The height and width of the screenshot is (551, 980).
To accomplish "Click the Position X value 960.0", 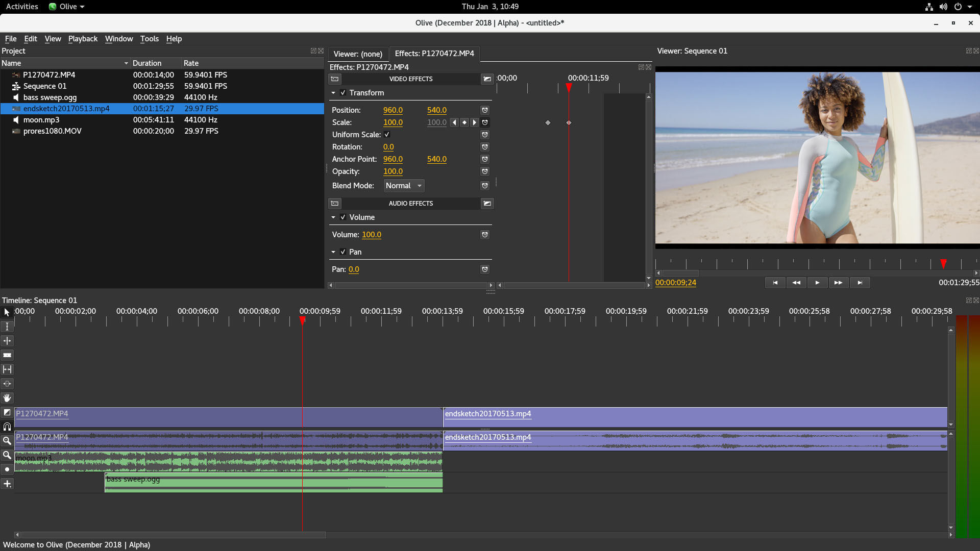I will coord(393,110).
